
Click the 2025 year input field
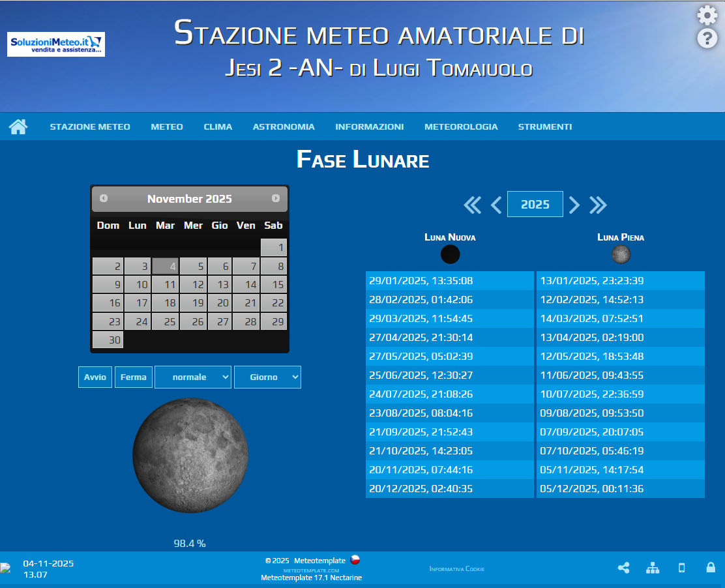pos(535,205)
